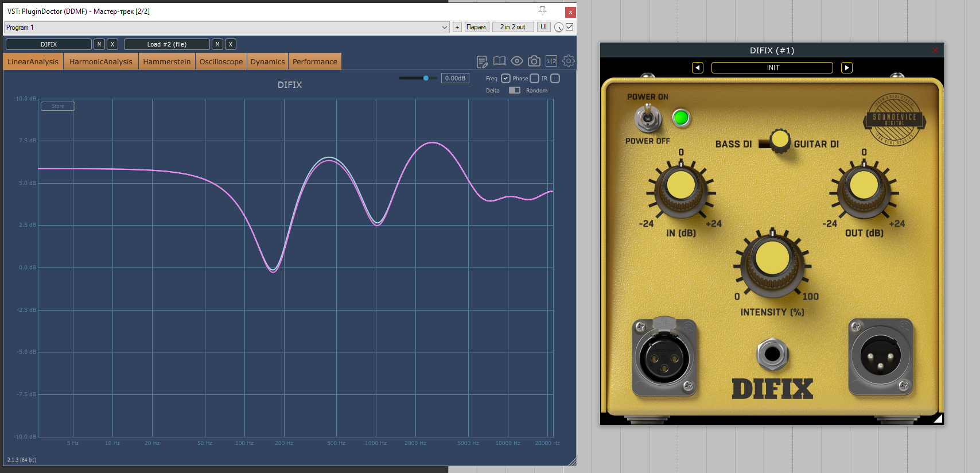Open the Oscilloscope tab
Screen dimensions: 980x473
(x=221, y=61)
